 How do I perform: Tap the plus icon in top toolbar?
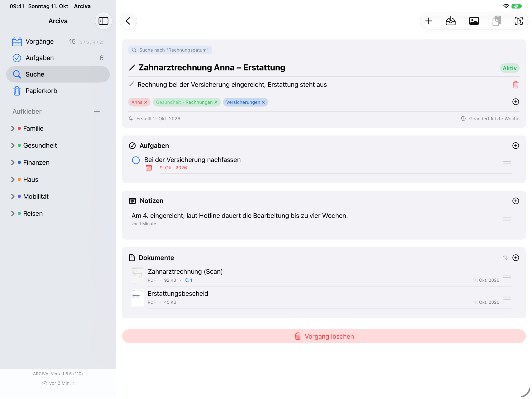[428, 21]
